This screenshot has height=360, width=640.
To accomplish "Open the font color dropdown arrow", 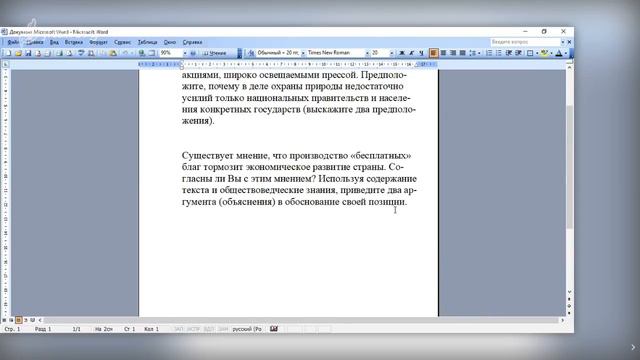I will pyautogui.click(x=566, y=53).
